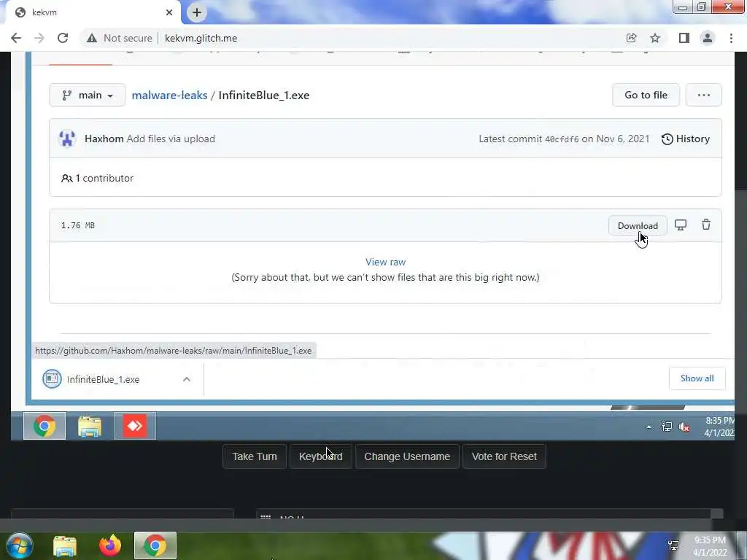Click the 1.76 MB file size text
The image size is (747, 560).
pos(77,226)
